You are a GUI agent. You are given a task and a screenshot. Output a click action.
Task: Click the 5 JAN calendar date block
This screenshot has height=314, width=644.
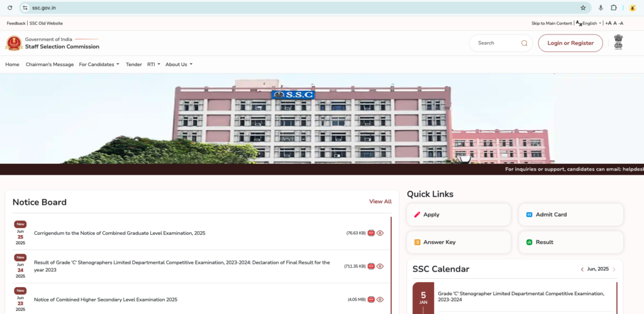(423, 298)
